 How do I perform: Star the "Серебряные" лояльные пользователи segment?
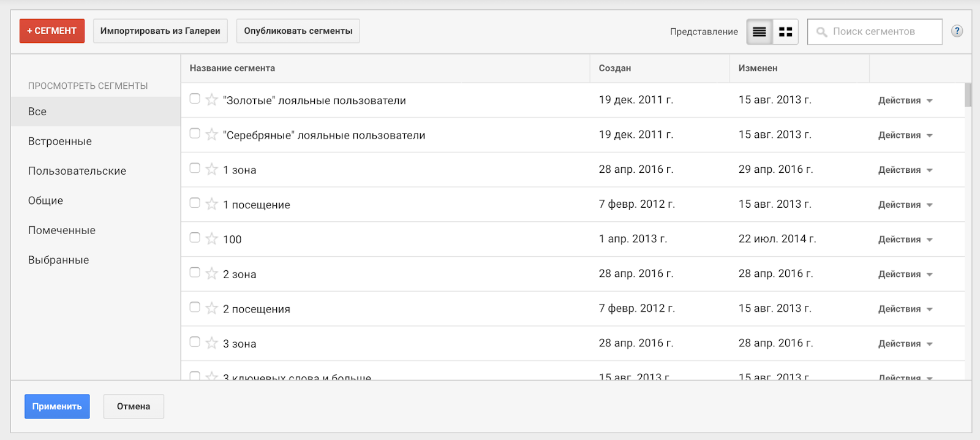coord(212,134)
